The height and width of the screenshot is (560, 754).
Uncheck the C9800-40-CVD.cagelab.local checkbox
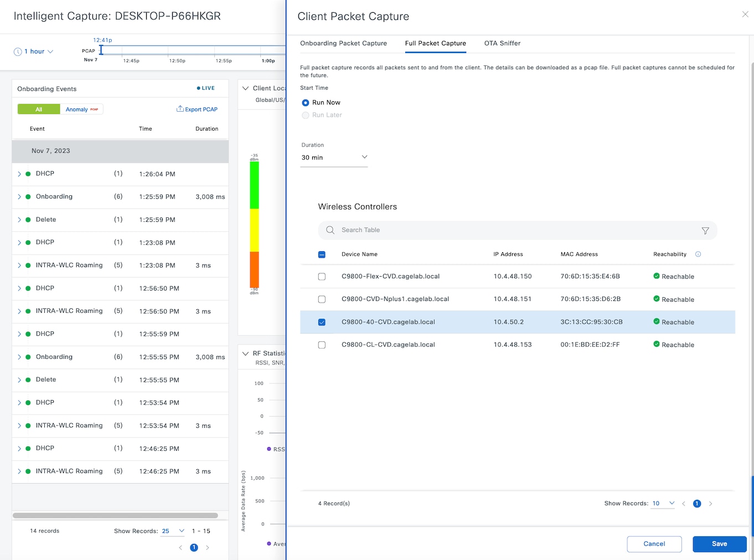pyautogui.click(x=322, y=322)
